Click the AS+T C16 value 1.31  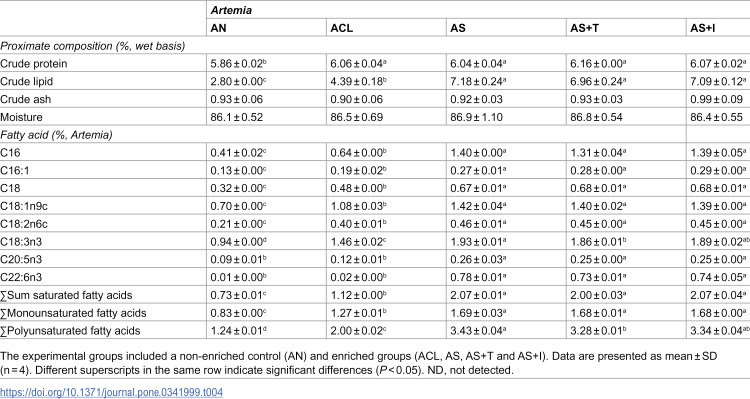[598, 153]
